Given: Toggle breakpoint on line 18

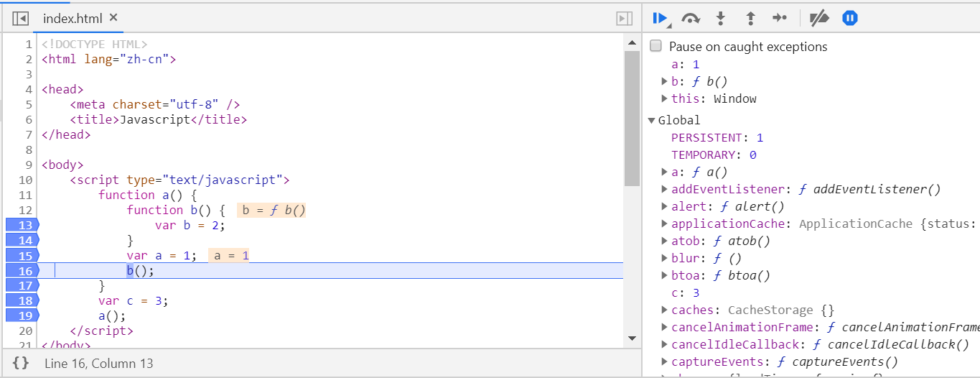Looking at the screenshot, I should 22,300.
